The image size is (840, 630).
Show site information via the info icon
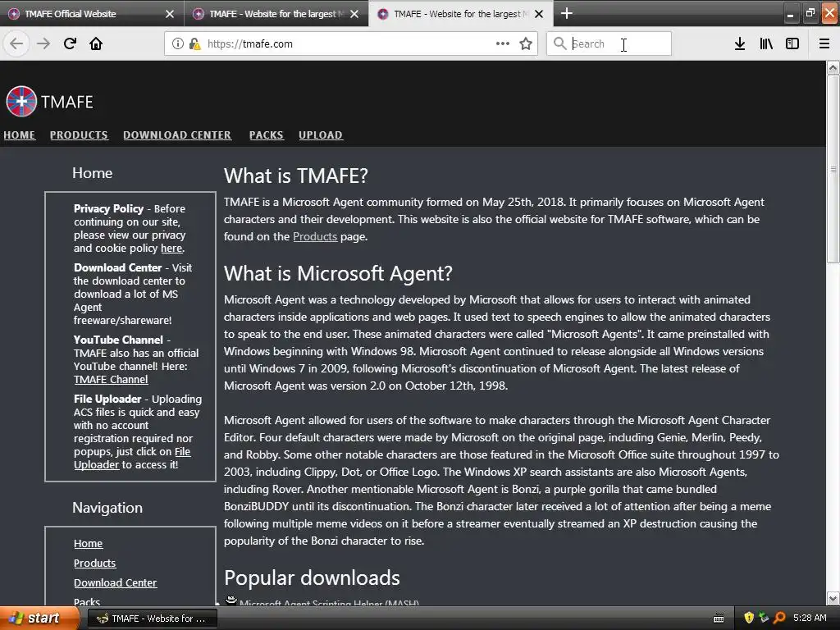[x=178, y=43]
